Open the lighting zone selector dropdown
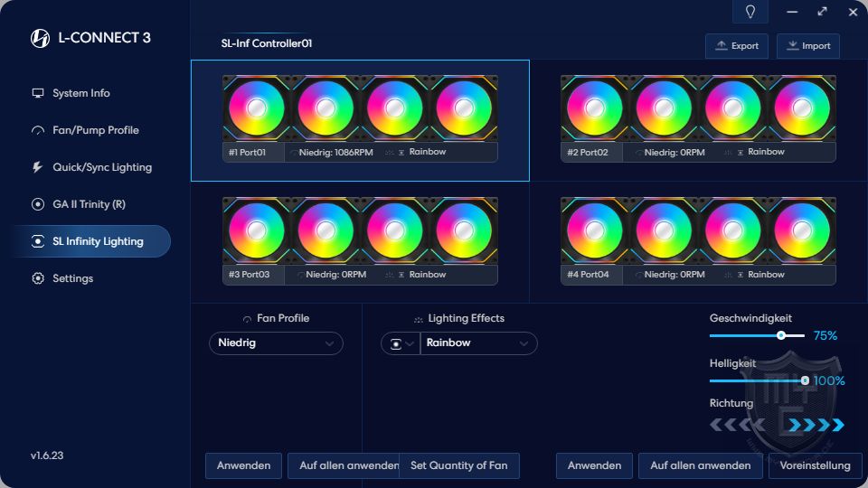 (401, 343)
